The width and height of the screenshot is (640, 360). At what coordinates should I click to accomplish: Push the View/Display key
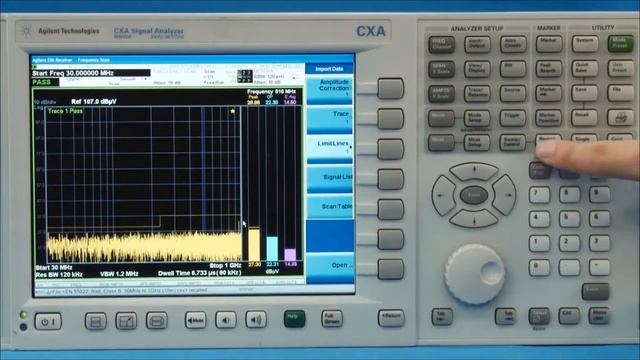pos(477,69)
